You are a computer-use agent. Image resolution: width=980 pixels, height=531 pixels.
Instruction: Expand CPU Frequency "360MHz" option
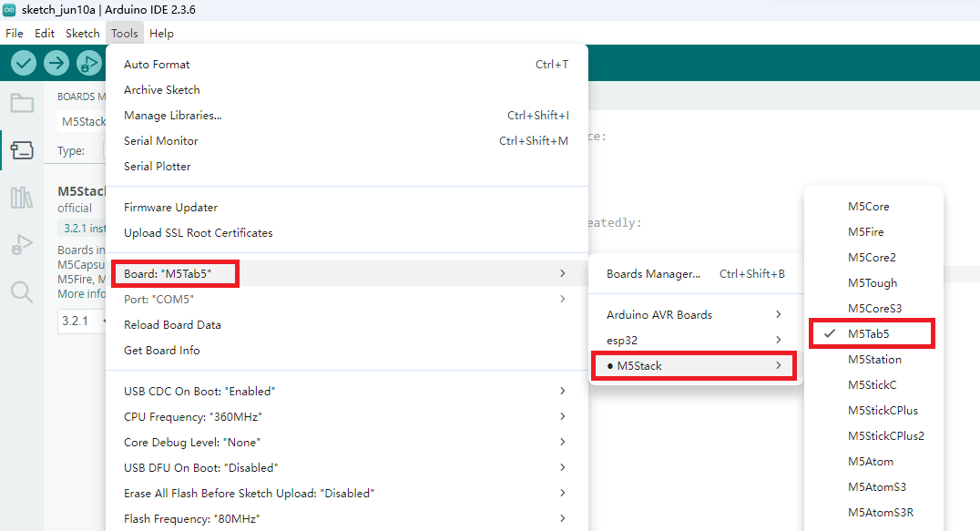(347, 416)
